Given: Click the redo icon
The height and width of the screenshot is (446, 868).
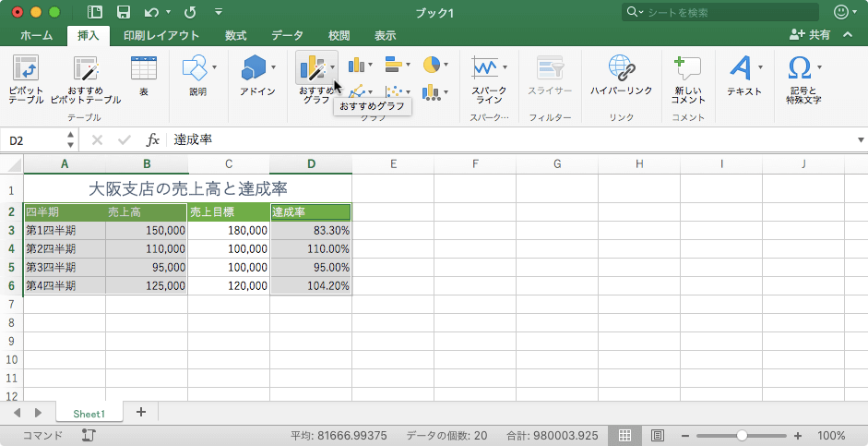Looking at the screenshot, I should [190, 12].
